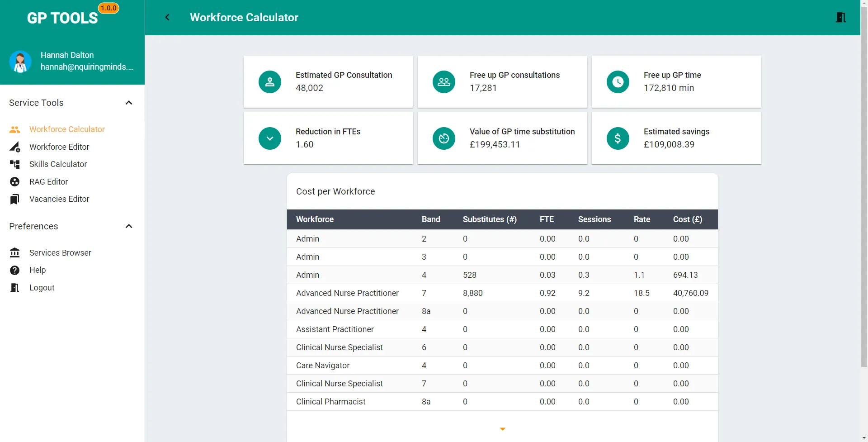Open RAG Editor menu item
This screenshot has height=442, width=868.
(48, 182)
